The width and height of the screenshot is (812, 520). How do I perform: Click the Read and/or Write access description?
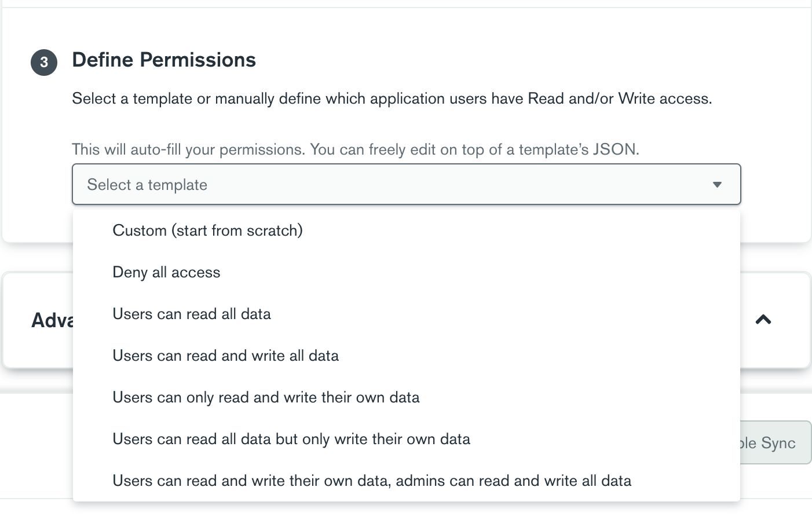(392, 98)
